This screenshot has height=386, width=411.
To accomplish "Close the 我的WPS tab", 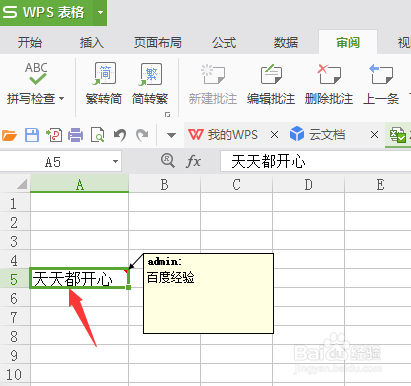I will tap(274, 135).
